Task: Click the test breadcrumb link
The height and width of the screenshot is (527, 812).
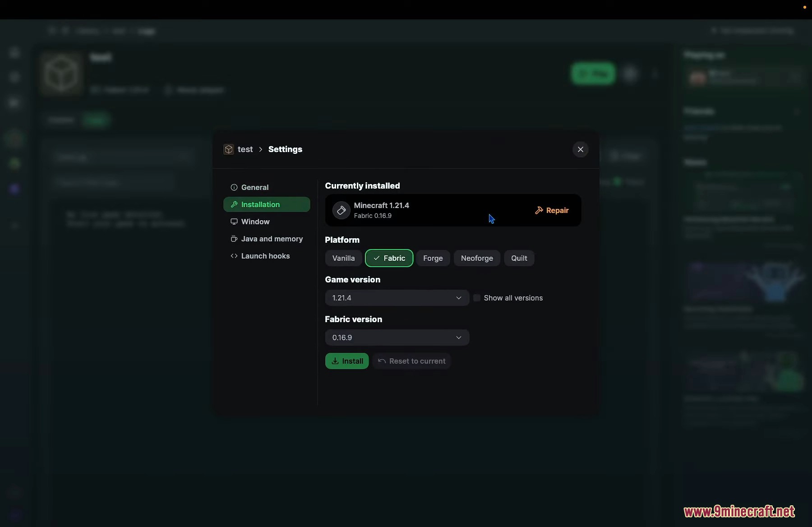Action: [245, 149]
